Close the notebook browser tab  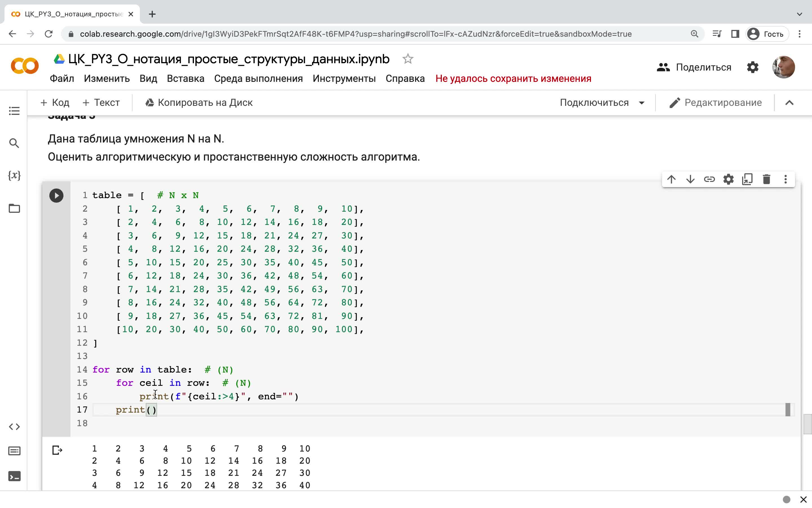[131, 14]
